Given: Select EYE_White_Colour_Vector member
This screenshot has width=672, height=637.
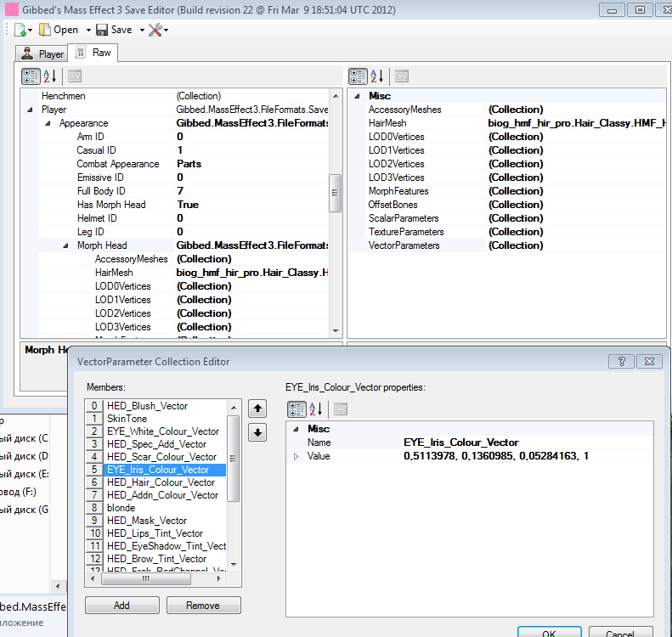Looking at the screenshot, I should pyautogui.click(x=156, y=431).
